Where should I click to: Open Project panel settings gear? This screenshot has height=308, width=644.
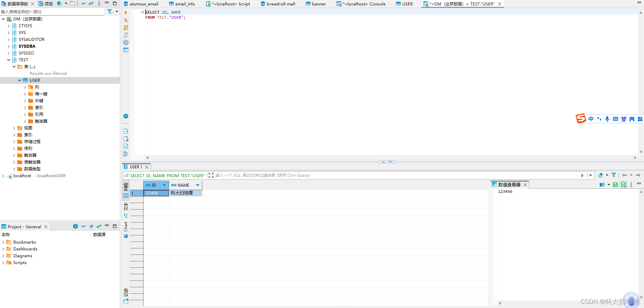[x=76, y=226]
